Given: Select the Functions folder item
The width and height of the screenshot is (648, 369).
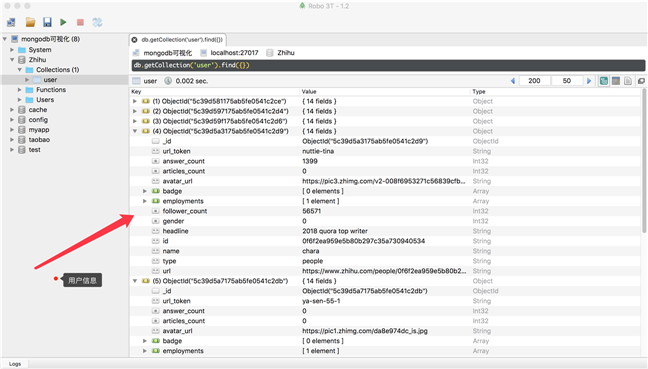Looking at the screenshot, I should point(51,90).
